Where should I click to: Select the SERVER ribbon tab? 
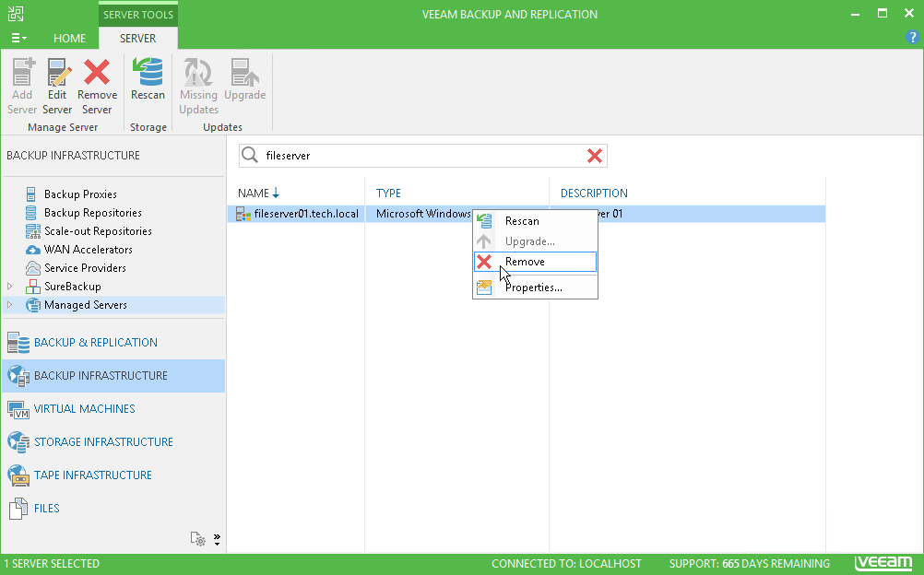(138, 39)
